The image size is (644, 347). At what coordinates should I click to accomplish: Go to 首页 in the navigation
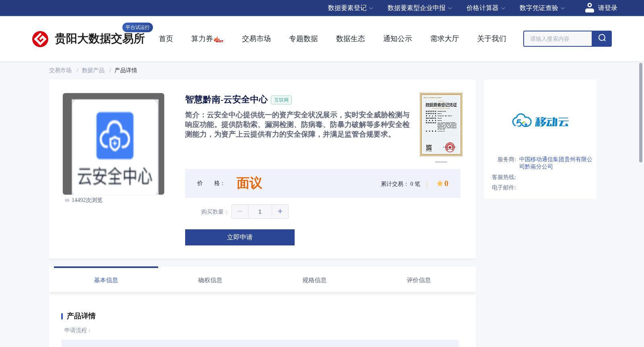coord(166,39)
